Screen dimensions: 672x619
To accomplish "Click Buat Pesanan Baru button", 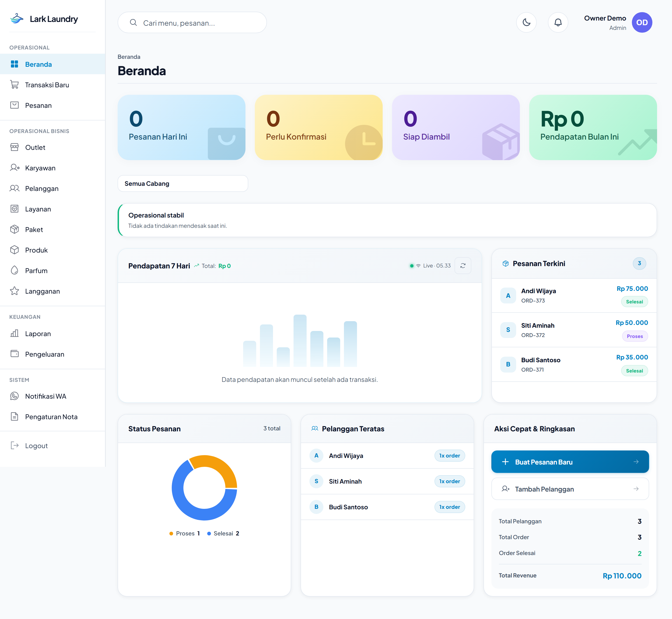I will [570, 462].
